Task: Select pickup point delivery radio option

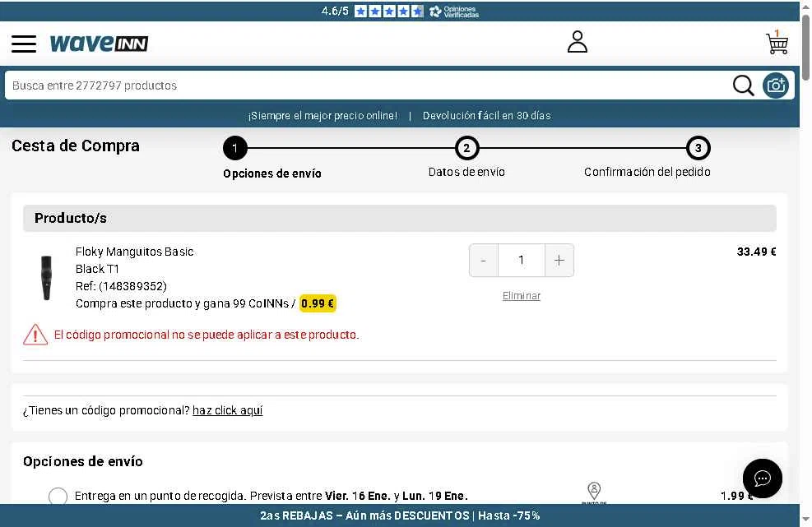Action: (x=58, y=496)
